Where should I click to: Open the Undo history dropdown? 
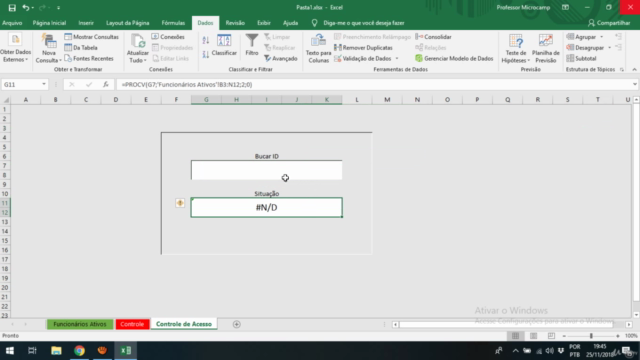[x=33, y=8]
